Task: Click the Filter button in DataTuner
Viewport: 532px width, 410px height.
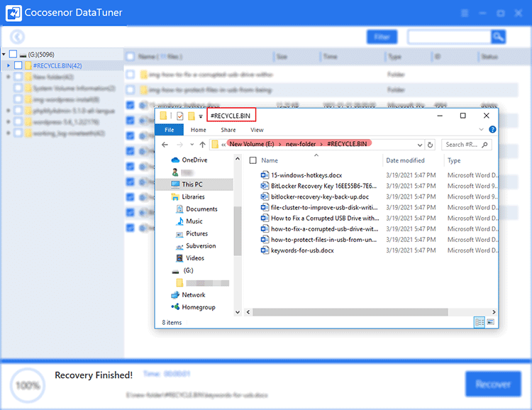Action: [x=382, y=37]
